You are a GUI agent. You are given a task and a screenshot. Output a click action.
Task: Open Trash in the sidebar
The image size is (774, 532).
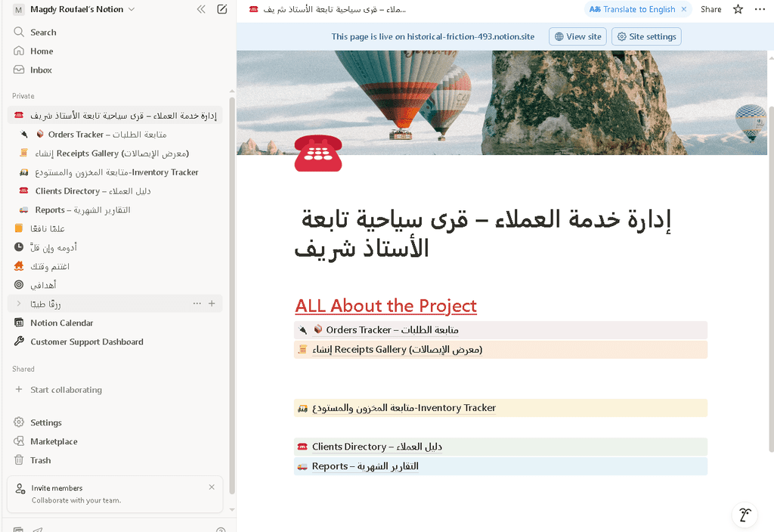(x=41, y=460)
